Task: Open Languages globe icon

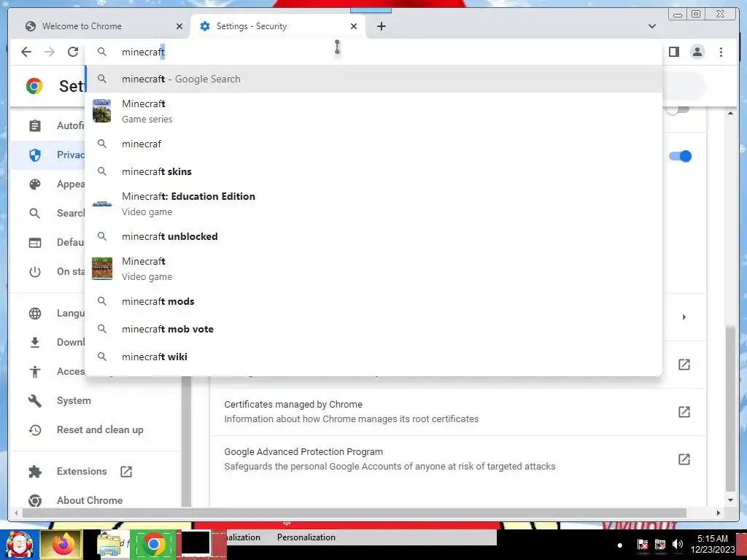Action: pos(35,314)
